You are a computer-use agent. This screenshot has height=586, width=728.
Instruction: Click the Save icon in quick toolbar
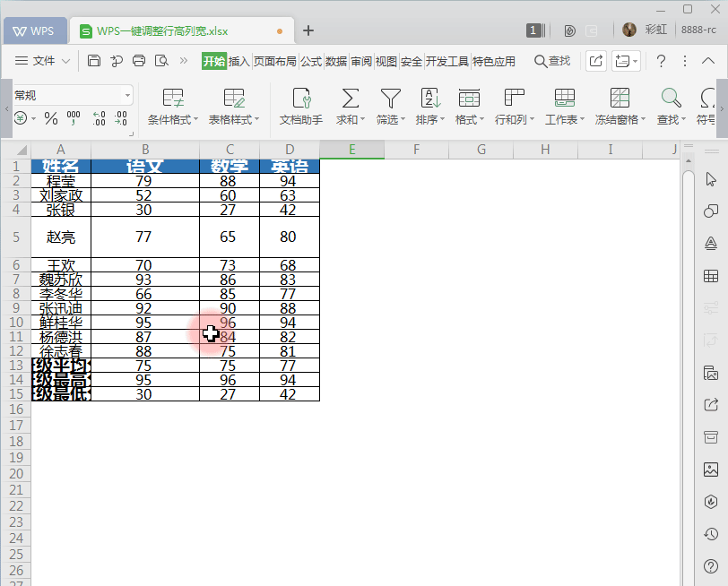point(94,61)
